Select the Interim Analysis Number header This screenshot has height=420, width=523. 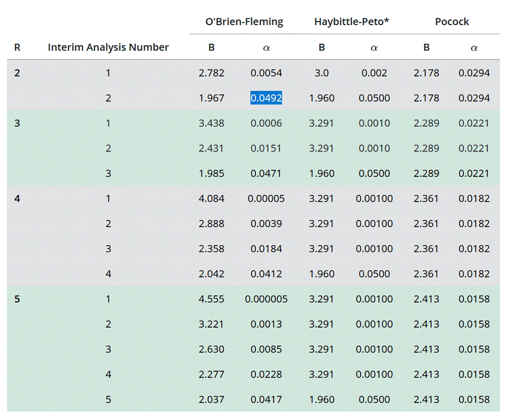(x=108, y=47)
